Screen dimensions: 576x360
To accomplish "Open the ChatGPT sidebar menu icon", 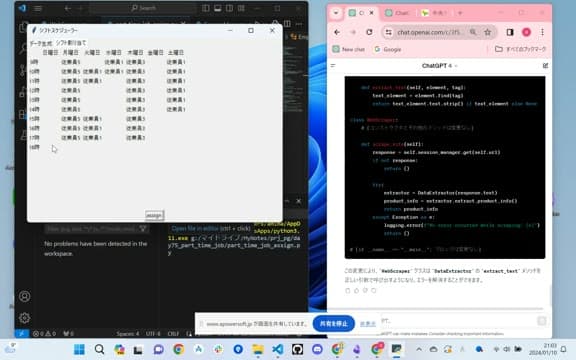I will tap(333, 66).
